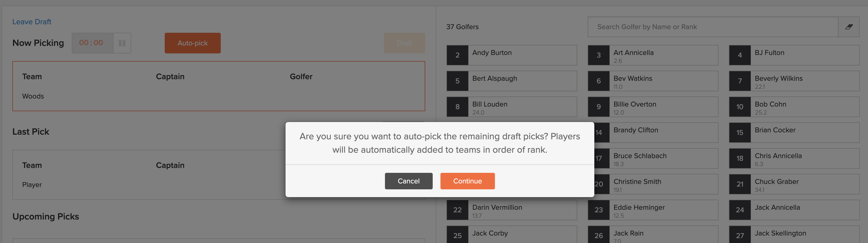Viewport: 868px width, 243px height.
Task: Confirm auto-pick with Continue button
Action: click(467, 181)
